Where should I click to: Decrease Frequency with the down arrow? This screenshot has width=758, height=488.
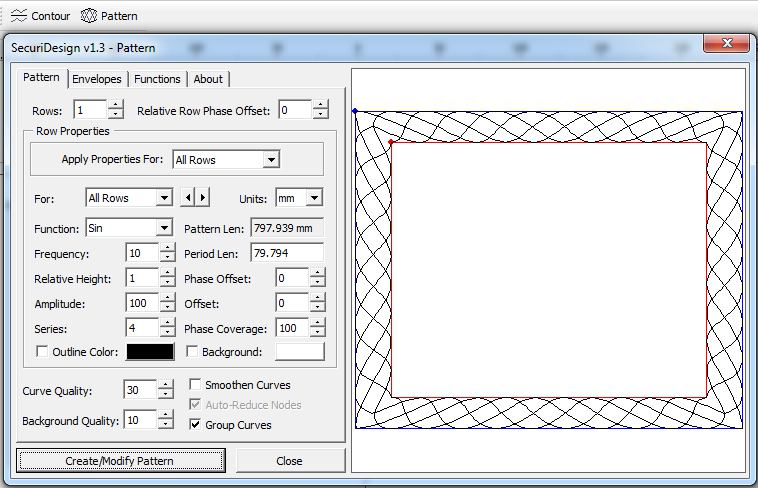pos(167,257)
